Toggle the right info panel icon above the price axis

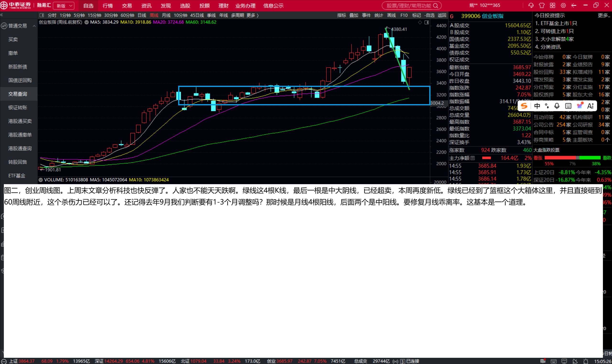point(427,22)
